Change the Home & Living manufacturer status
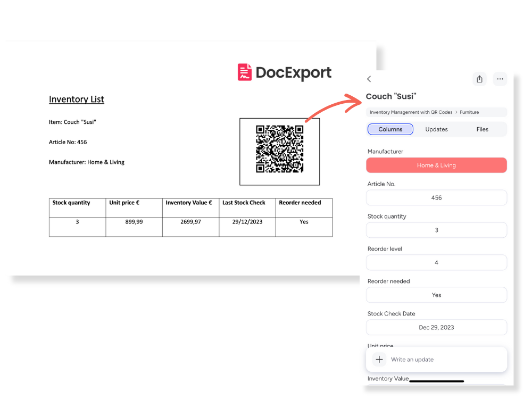 436,165
